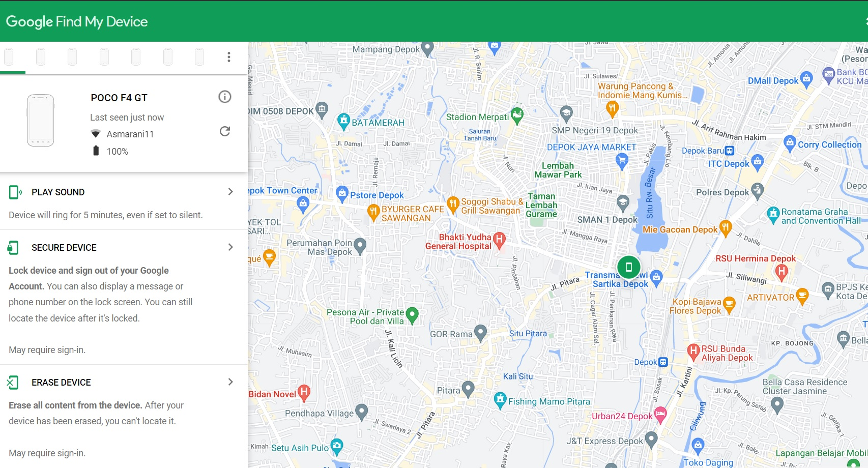Screen dimensions: 868x468
Task: Click the Secure Device lock icon
Action: point(13,248)
